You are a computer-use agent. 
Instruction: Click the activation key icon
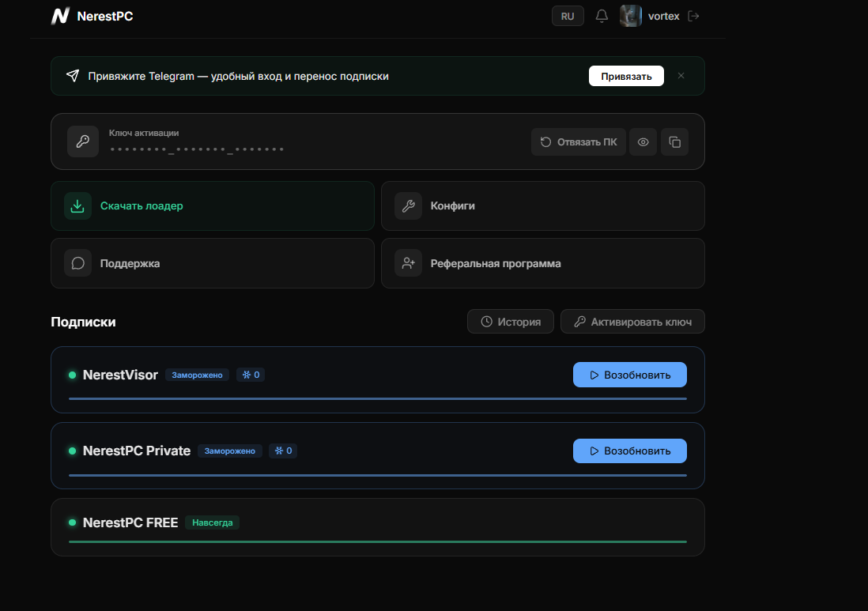point(82,141)
